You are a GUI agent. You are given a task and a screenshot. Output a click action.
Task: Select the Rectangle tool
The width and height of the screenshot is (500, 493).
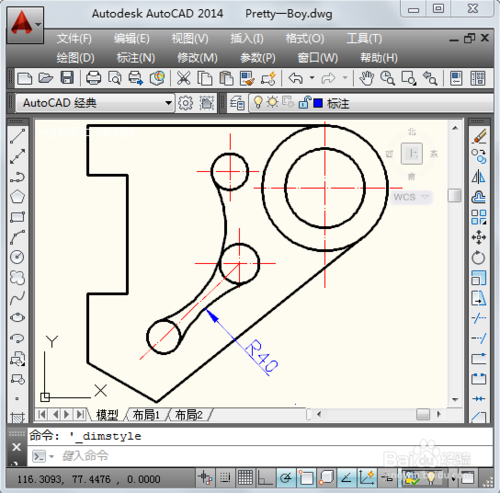(17, 217)
